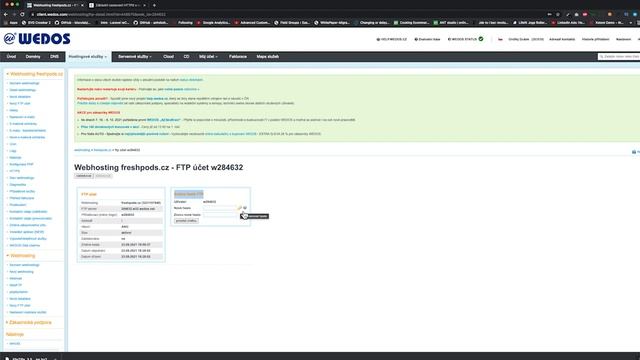This screenshot has width=640, height=360.
Task: Click the highlighted password panel heading
Action: pyautogui.click(x=189, y=194)
